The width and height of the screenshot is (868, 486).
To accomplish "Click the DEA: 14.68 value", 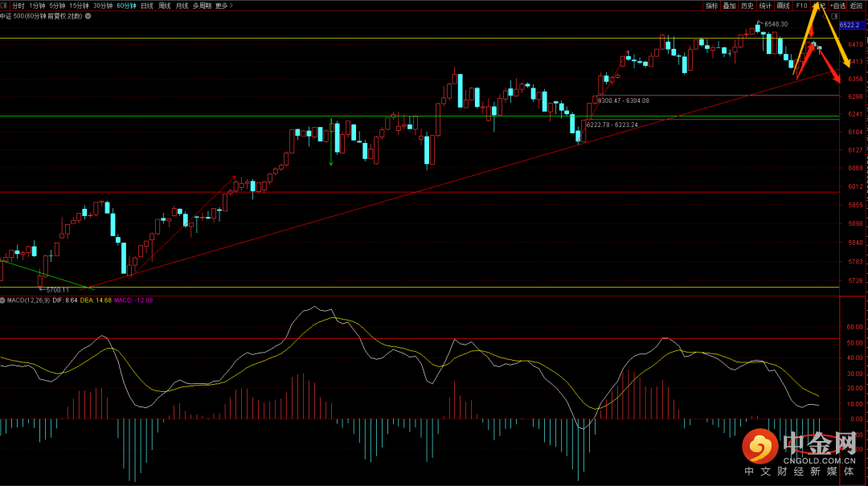I will pyautogui.click(x=96, y=300).
